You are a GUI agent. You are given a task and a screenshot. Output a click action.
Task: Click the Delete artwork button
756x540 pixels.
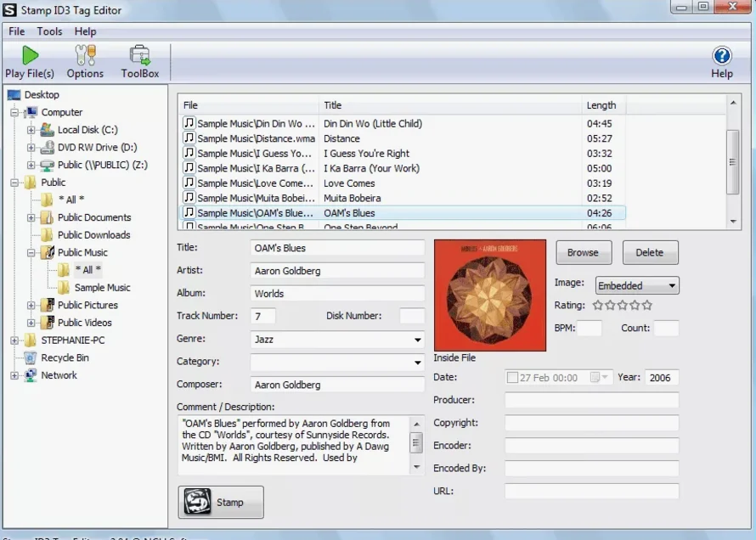[x=650, y=252]
